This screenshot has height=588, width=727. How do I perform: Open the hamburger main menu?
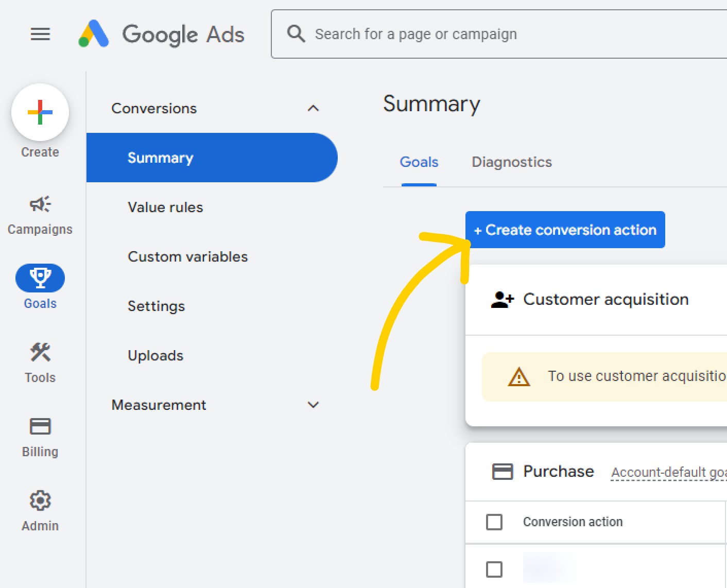(x=40, y=34)
